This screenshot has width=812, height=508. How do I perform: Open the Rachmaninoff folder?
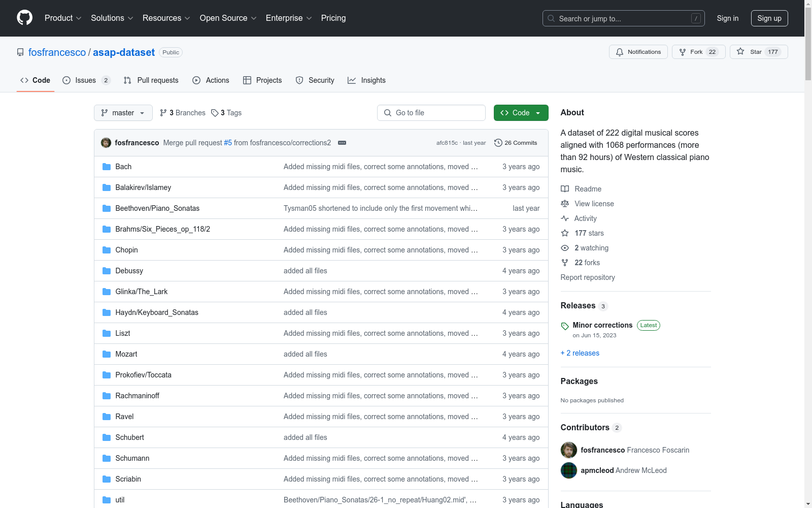[138, 396]
